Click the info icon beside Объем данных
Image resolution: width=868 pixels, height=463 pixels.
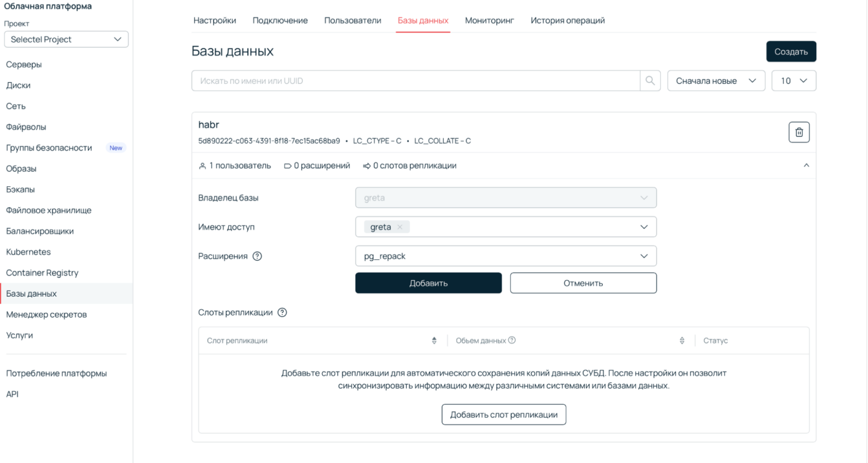pyautogui.click(x=512, y=341)
